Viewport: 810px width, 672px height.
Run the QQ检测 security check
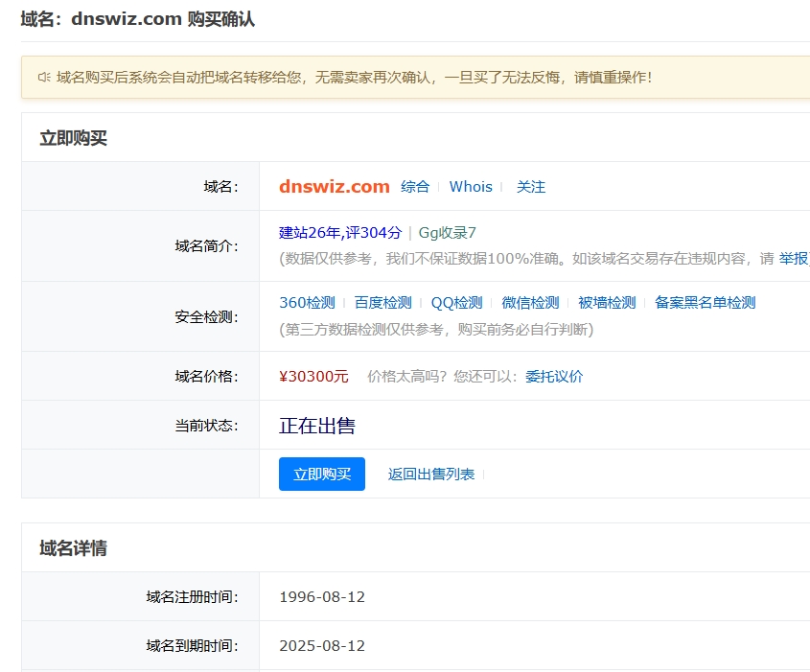456,303
